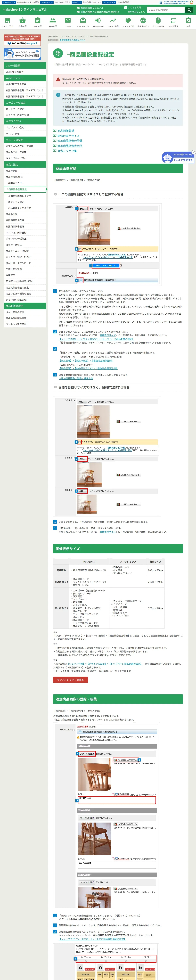This screenshot has width=196, height=980.
Task: Select 追加商品画像レイアウト sub-item in sidebar
Action: pos(25,196)
